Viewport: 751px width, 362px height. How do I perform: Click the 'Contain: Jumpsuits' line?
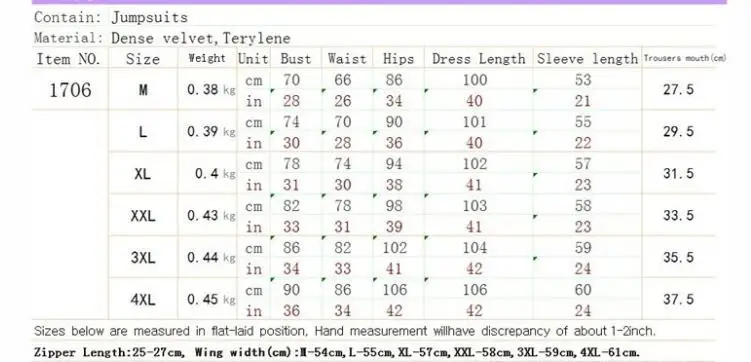pyautogui.click(x=111, y=17)
